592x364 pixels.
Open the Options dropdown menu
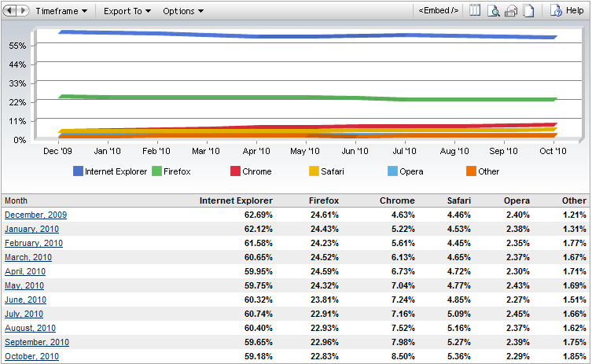pos(182,11)
